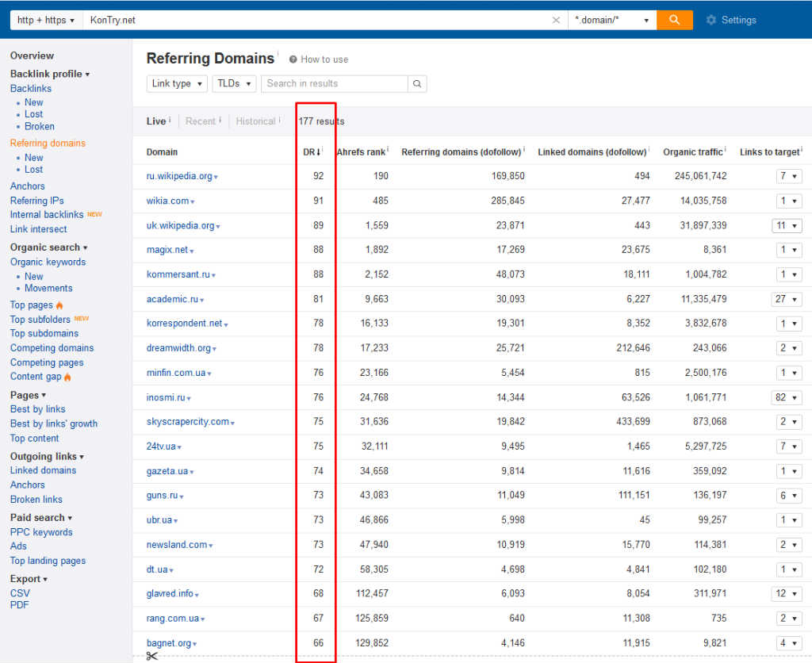Click the How to use help icon
812x663 pixels.
pos(293,59)
